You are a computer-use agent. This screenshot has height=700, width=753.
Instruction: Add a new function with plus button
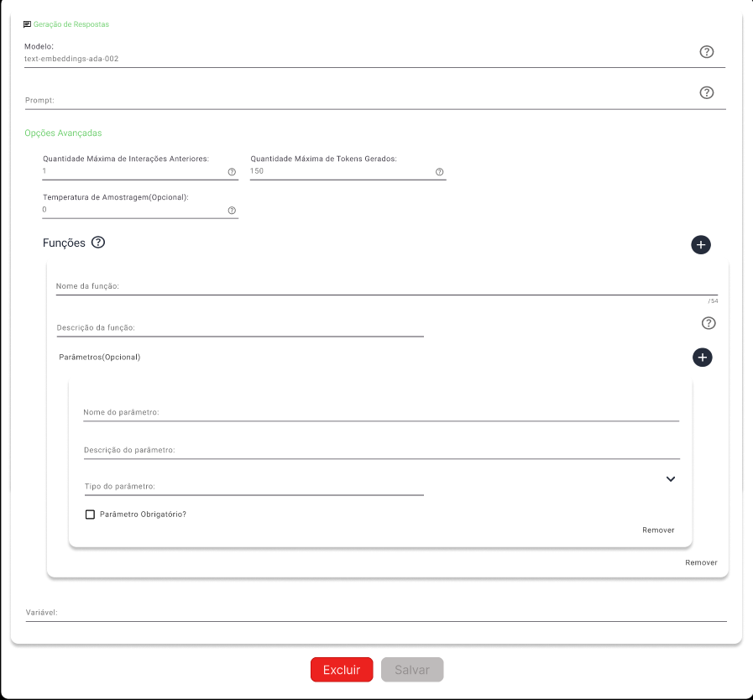[701, 245]
